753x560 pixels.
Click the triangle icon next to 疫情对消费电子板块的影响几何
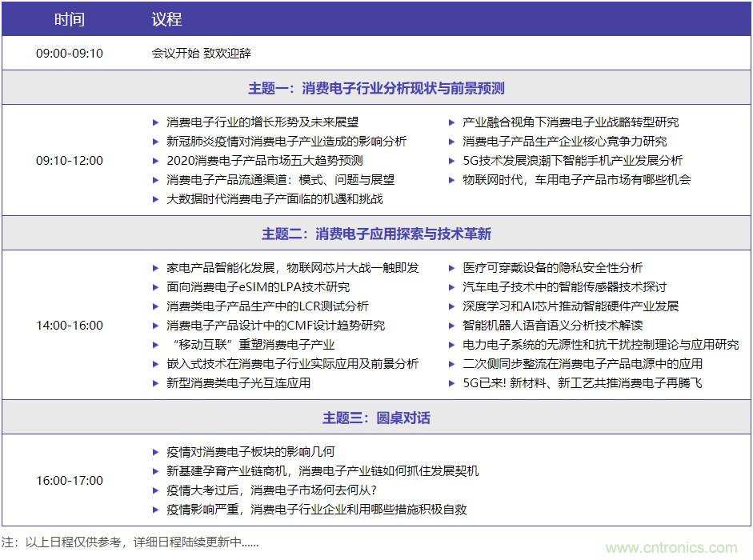pyautogui.click(x=156, y=451)
